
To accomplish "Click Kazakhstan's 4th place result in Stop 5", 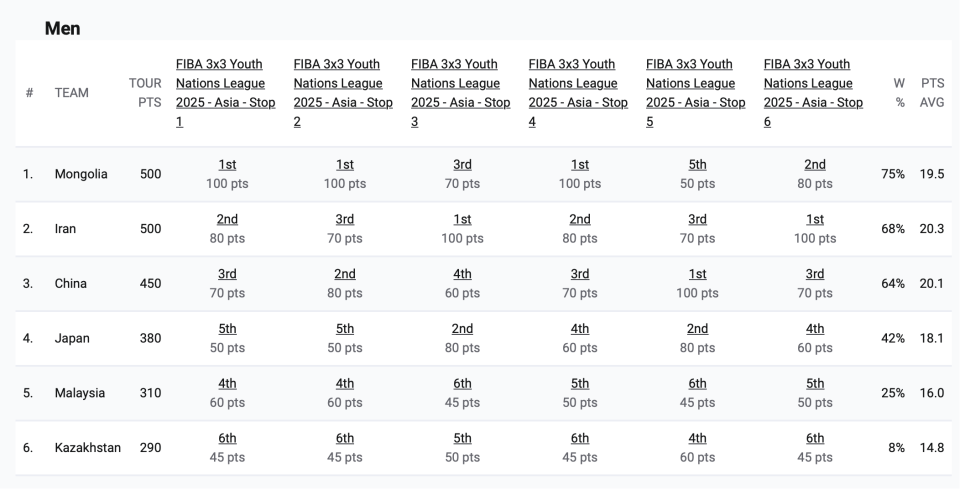I will [x=697, y=438].
